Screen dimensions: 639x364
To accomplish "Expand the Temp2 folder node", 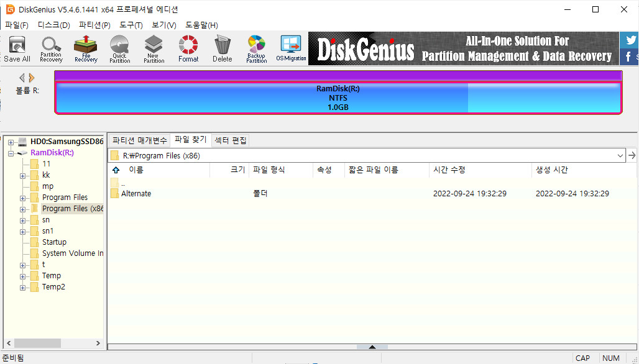I will pyautogui.click(x=23, y=288).
